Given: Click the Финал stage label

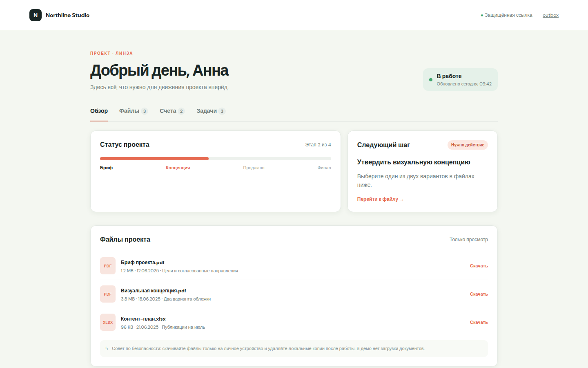Looking at the screenshot, I should 324,168.
